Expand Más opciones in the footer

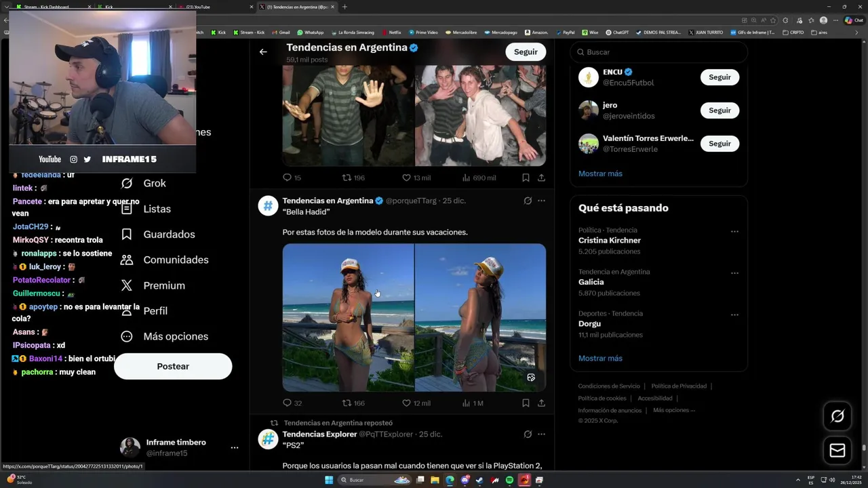click(x=674, y=410)
